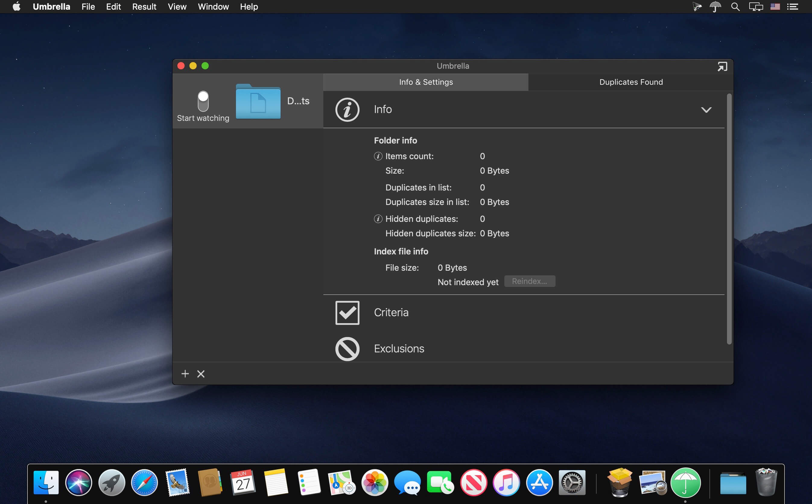Click the info icon beside Hidden duplicates
Screen dimensions: 812x504
pos(378,219)
